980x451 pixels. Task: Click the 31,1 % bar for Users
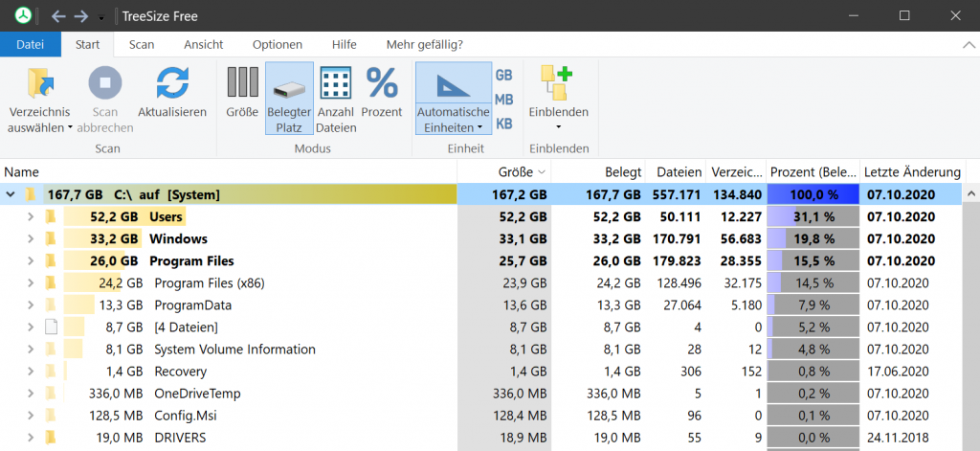click(813, 217)
